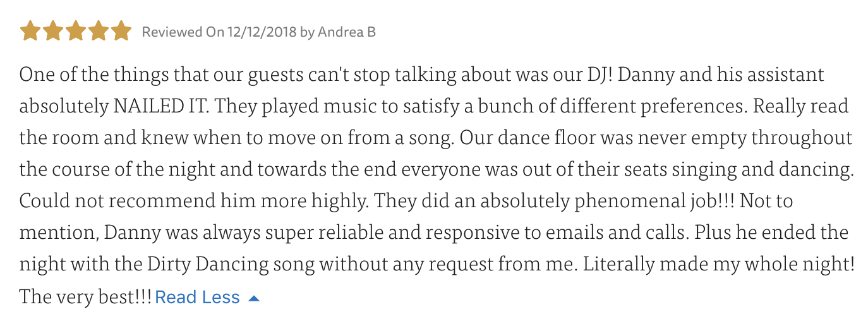The image size is (868, 326).
Task: Click the "Reviewed On" label
Action: (183, 32)
